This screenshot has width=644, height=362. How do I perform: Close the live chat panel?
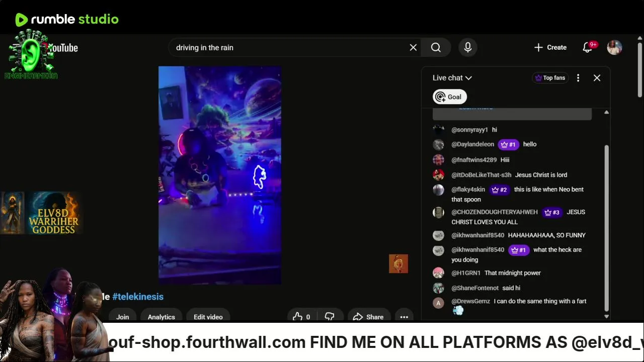pos(597,78)
